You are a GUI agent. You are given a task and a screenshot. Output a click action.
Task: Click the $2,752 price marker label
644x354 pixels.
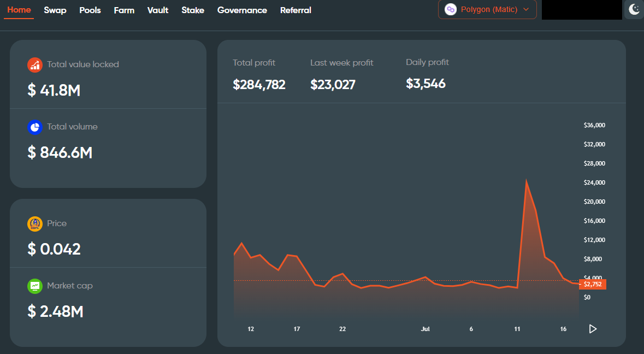click(593, 284)
